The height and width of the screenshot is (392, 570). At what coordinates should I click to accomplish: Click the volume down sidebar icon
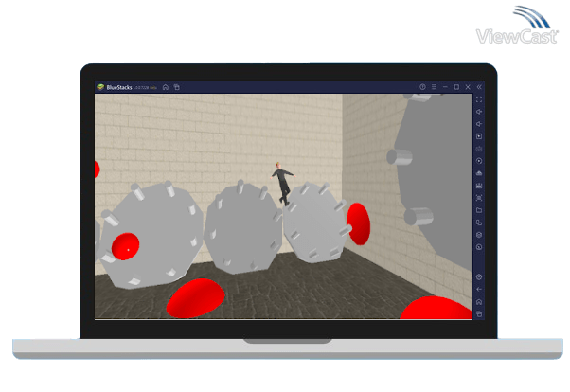479,124
